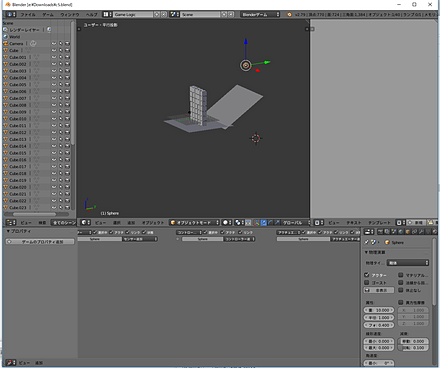Select World in the outliner
Viewport: 440px width, 368px height.
click(15, 37)
